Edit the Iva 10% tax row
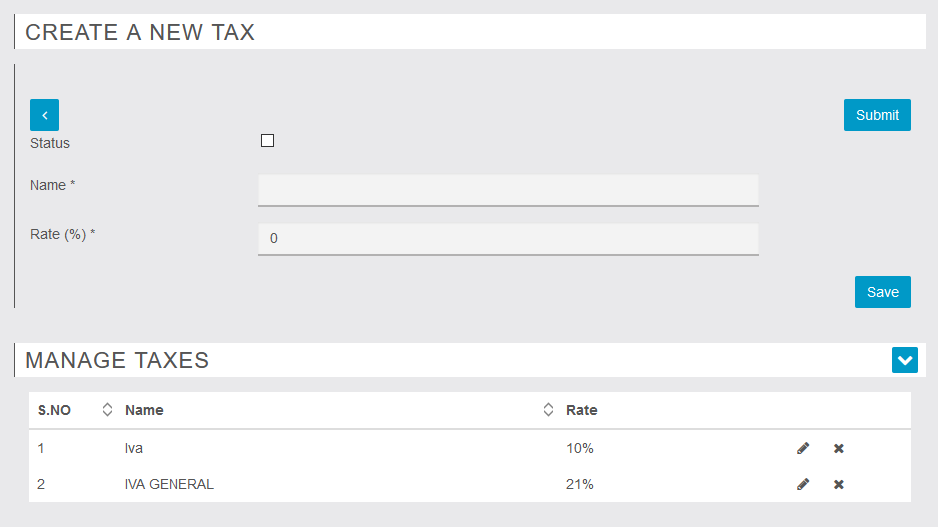 (803, 448)
